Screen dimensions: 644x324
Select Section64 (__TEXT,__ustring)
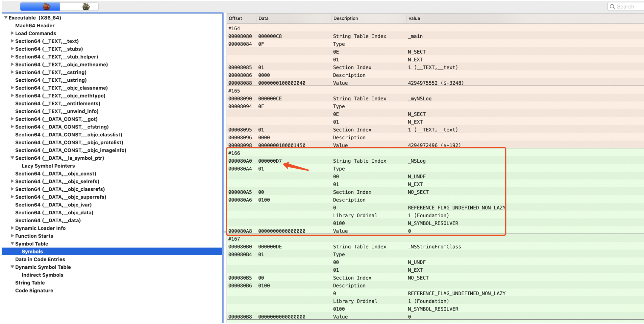coord(51,80)
